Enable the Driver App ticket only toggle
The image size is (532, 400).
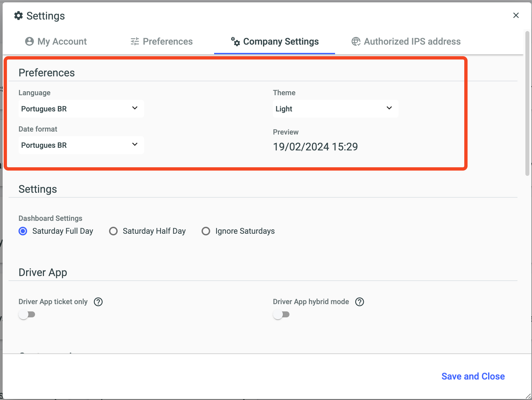[27, 314]
